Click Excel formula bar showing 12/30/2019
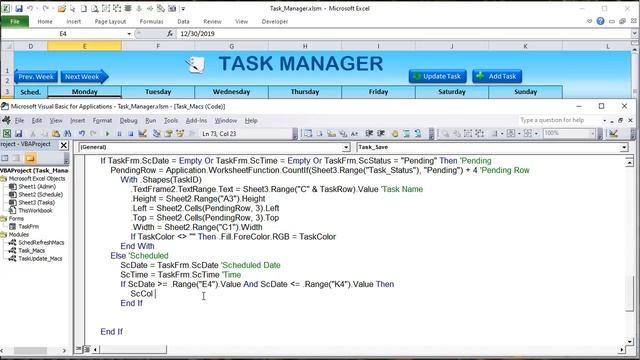 click(x=404, y=34)
